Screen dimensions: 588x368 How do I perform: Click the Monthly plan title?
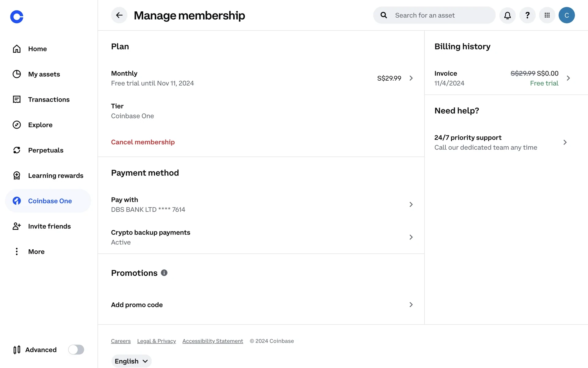(x=124, y=73)
